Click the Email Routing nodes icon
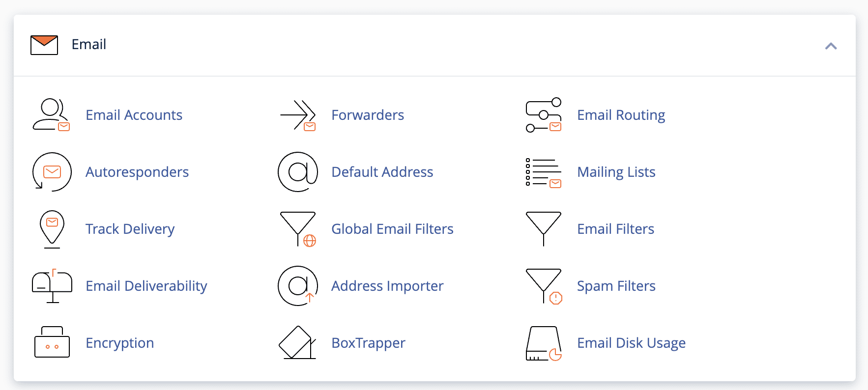The image size is (868, 390). (x=544, y=115)
